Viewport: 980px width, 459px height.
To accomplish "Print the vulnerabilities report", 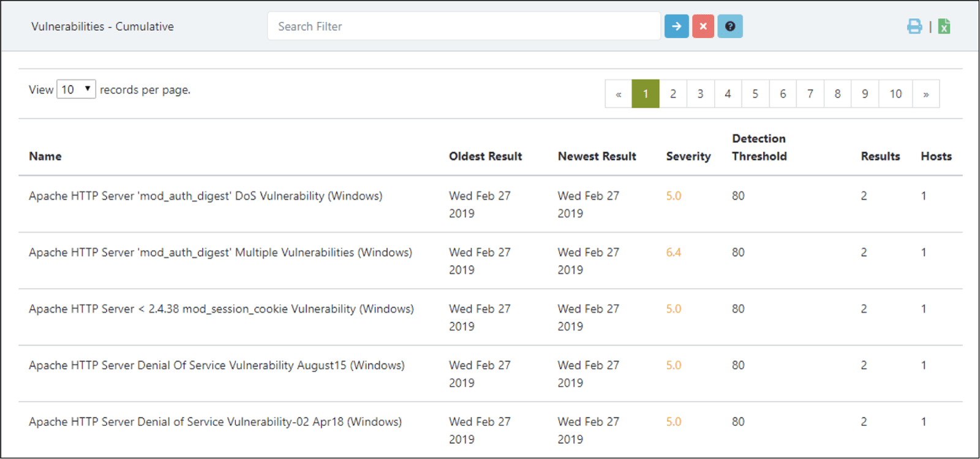I will point(914,26).
